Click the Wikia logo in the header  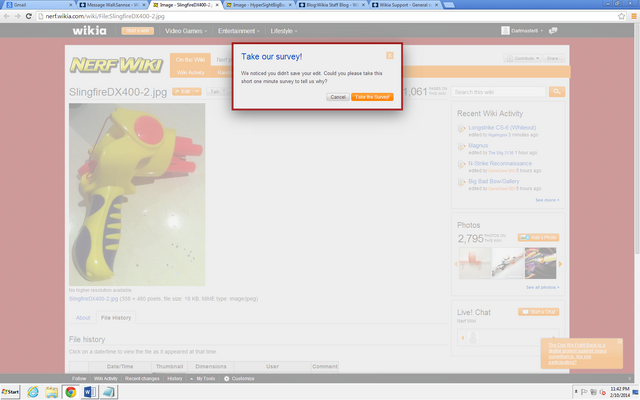coord(89,31)
